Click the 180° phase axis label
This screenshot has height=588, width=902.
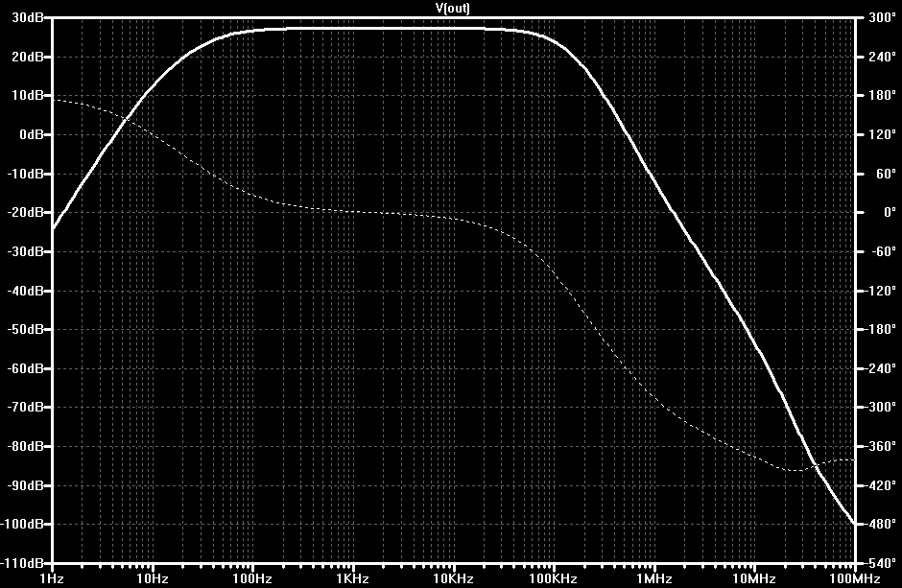click(x=882, y=95)
